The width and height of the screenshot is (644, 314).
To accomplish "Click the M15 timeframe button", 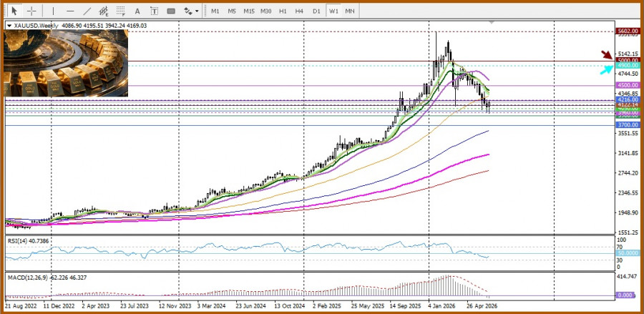I will coord(249,11).
